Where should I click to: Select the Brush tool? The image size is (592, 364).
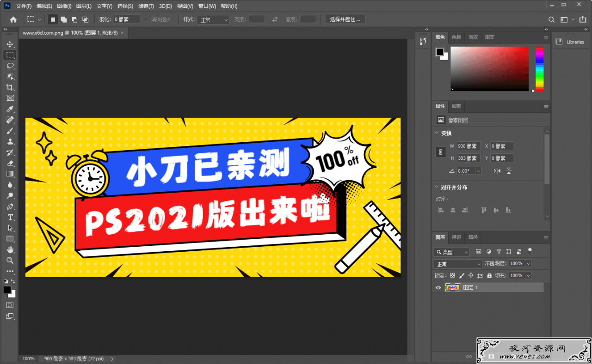click(10, 131)
